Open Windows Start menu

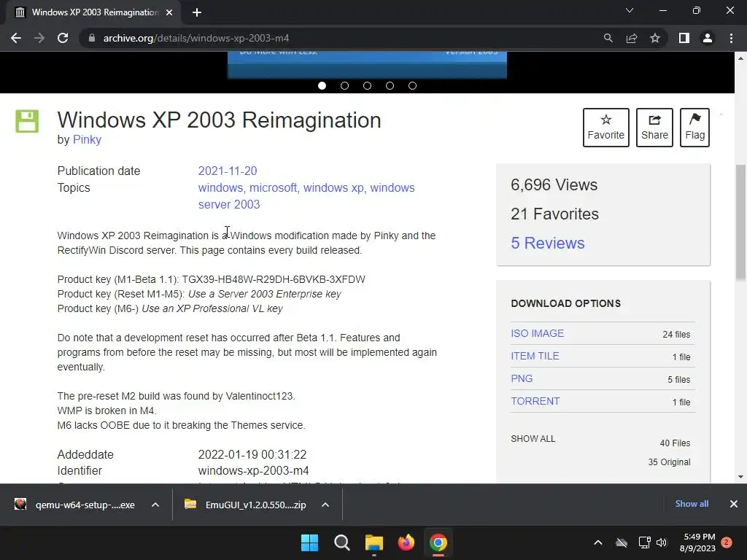pos(309,542)
